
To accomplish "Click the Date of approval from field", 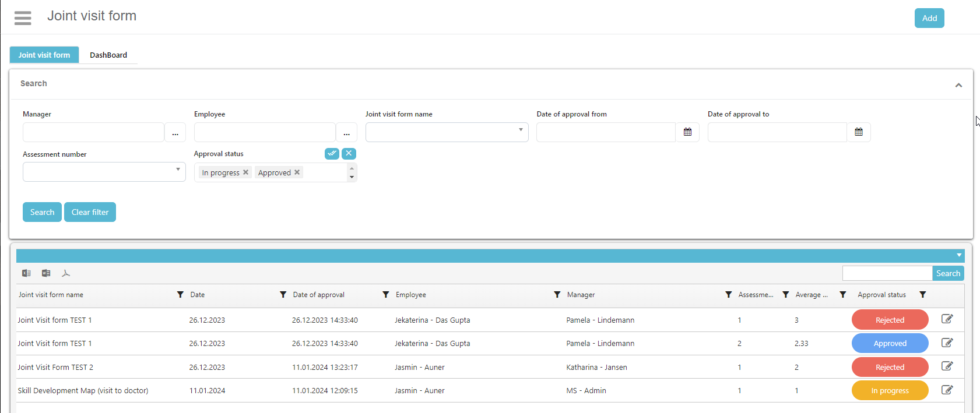I will coord(606,132).
